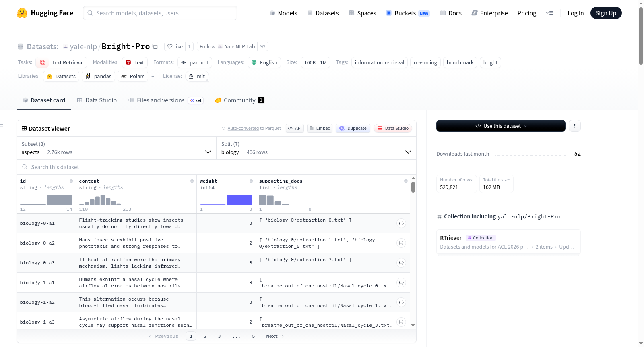Jump to page 5 of the dataset
Viewport: 644px width, 347px height.
pyautogui.click(x=254, y=336)
